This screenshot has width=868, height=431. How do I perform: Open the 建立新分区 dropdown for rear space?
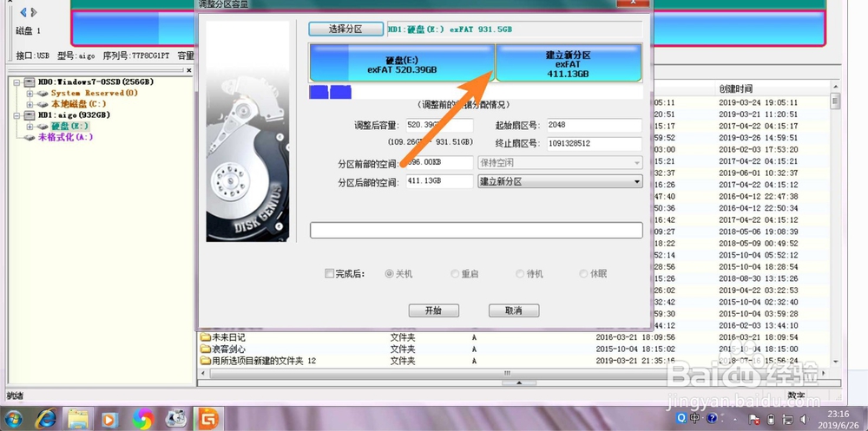pyautogui.click(x=560, y=181)
